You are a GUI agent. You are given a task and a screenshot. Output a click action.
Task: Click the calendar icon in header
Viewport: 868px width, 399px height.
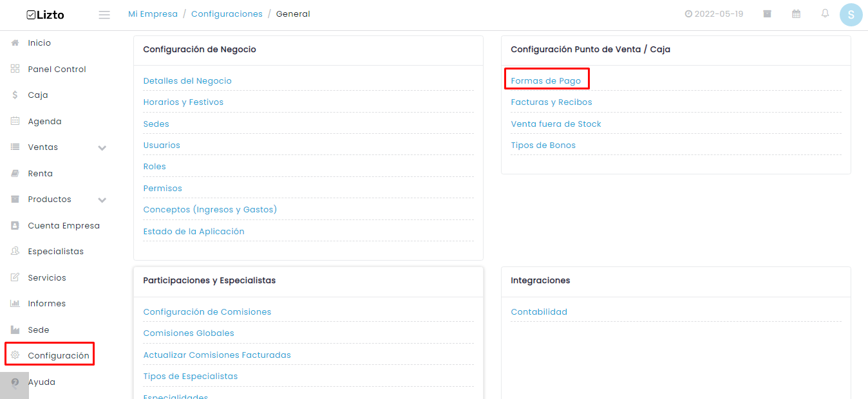(x=797, y=14)
